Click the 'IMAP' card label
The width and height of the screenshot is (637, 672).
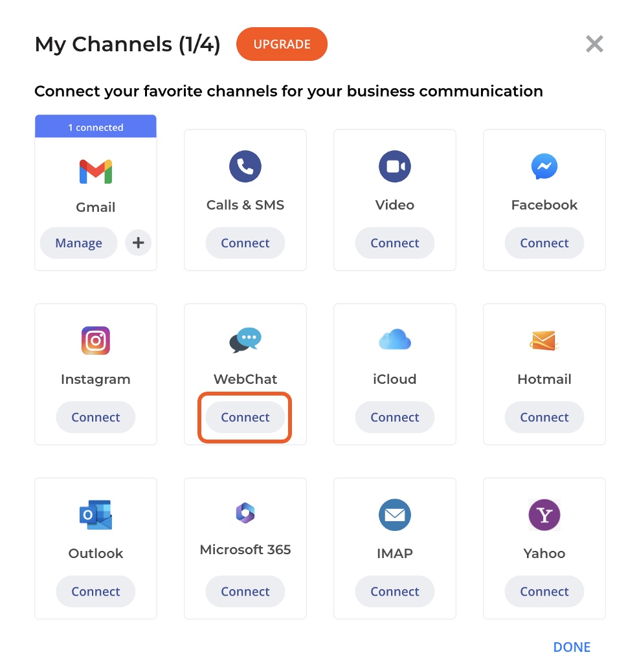tap(395, 554)
